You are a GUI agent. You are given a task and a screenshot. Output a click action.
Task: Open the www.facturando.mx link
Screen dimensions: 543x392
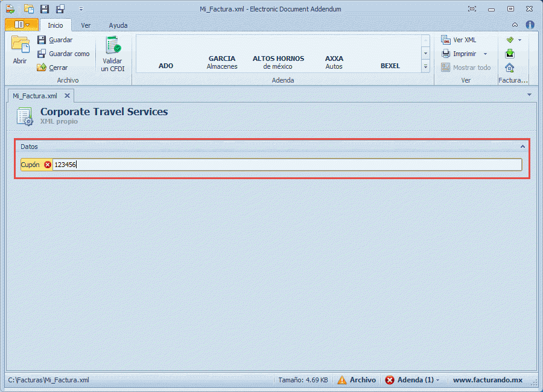(x=487, y=380)
